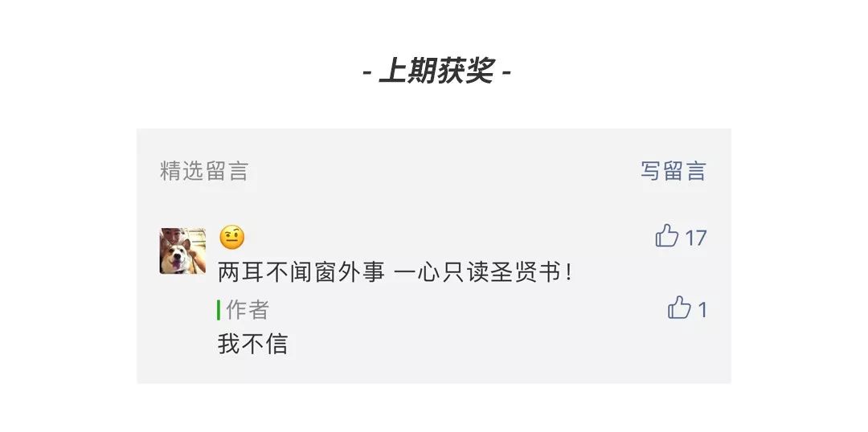The width and height of the screenshot is (868, 432).
Task: Select the reply text 我不信
Action: tap(252, 344)
